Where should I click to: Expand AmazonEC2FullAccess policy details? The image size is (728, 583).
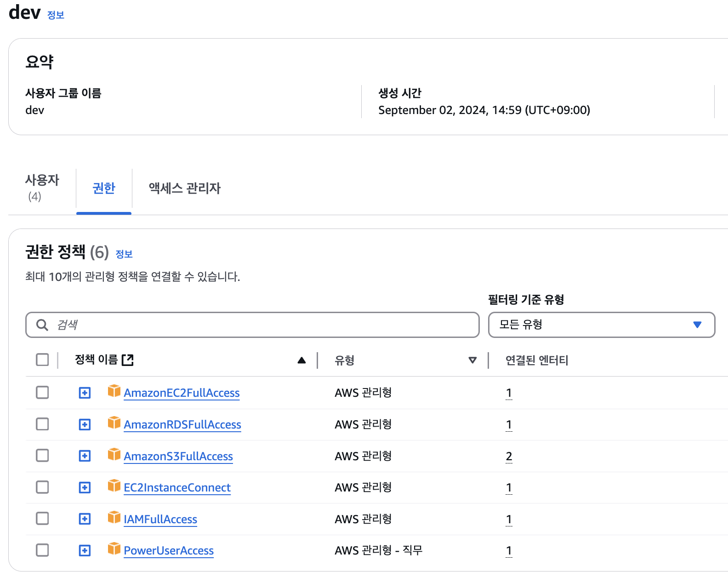coord(85,393)
